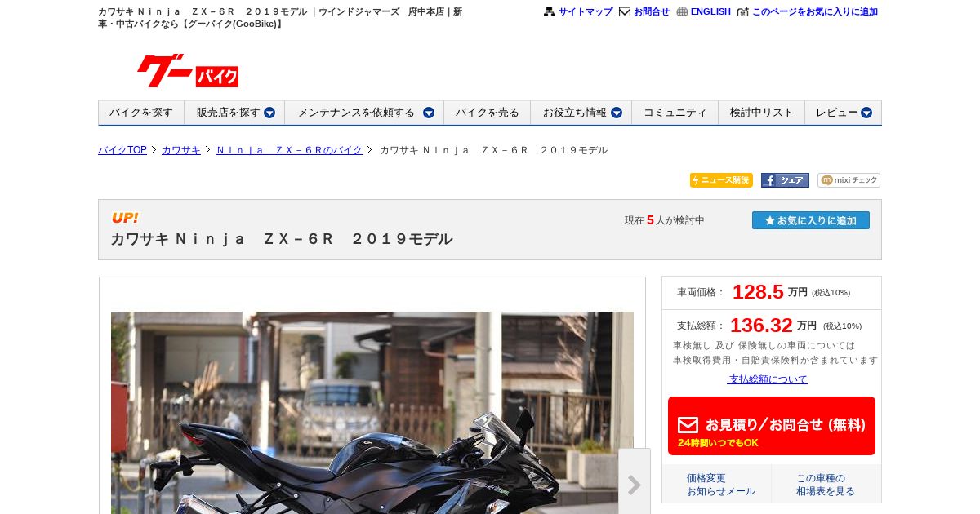This screenshot has height=514, width=980.
Task: Expand the レビュー dropdown arrow
Action: (x=866, y=113)
